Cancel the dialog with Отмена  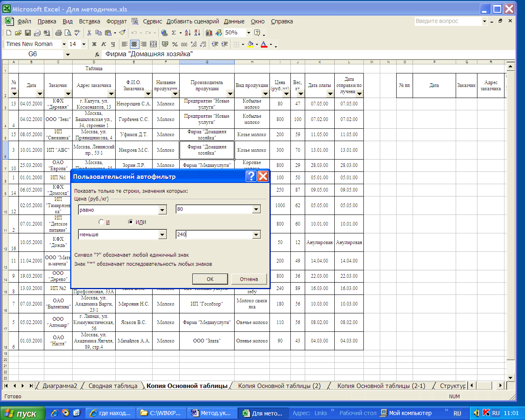click(249, 279)
